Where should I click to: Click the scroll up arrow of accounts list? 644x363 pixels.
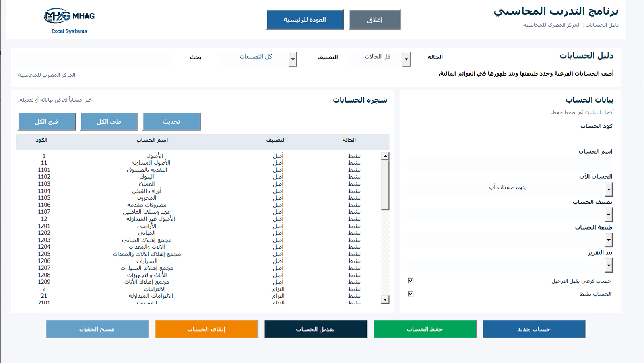[385, 156]
